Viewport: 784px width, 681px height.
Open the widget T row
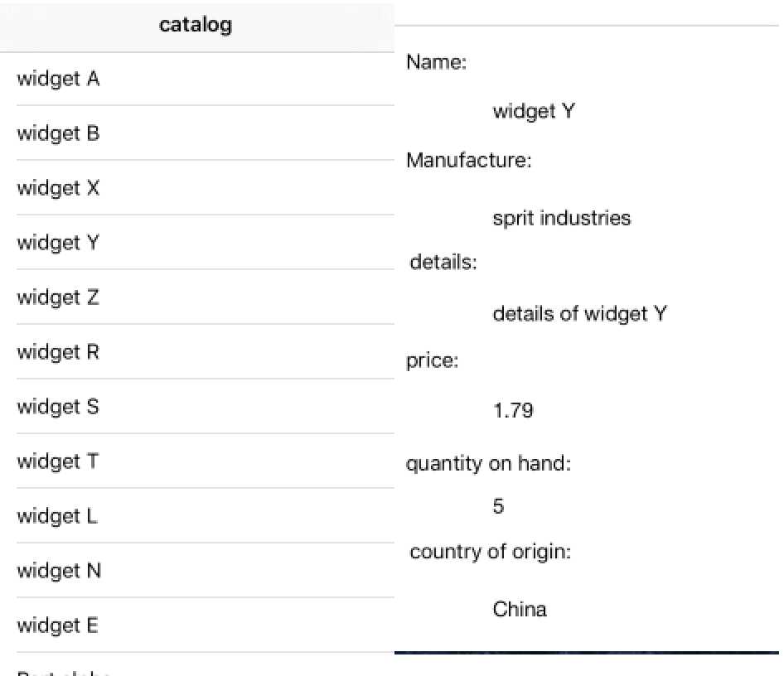tap(197, 461)
